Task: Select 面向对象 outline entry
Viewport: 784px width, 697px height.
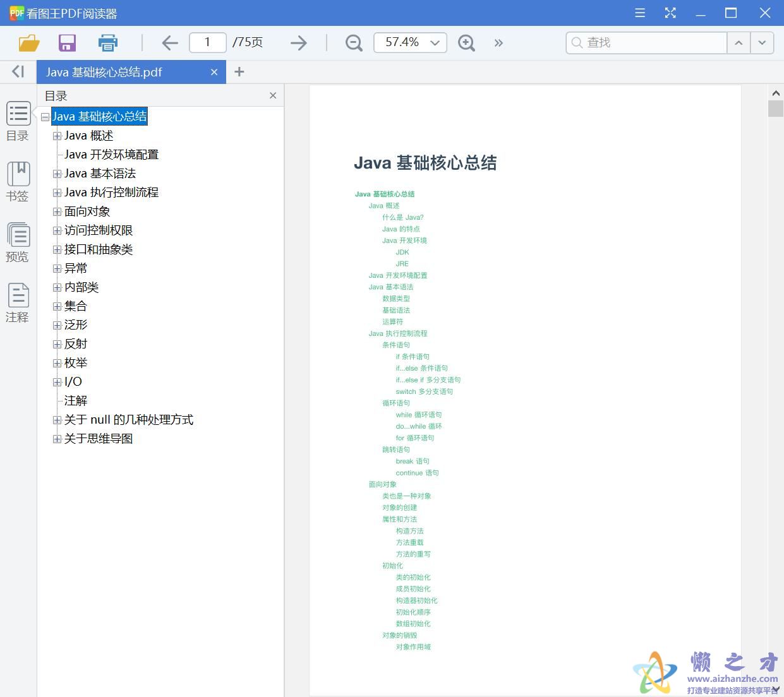Action: pos(87,211)
